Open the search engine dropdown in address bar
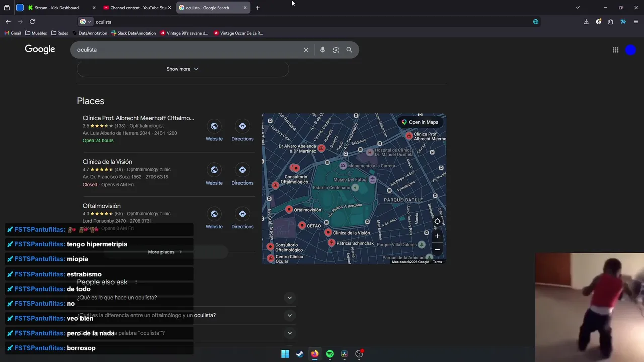This screenshot has height=362, width=644. click(x=86, y=22)
